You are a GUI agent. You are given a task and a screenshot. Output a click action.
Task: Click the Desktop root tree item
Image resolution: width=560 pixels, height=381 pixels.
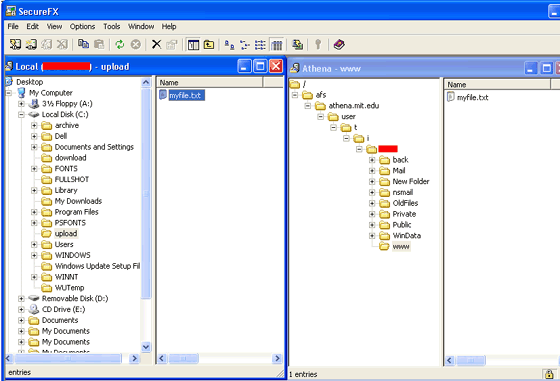click(29, 82)
